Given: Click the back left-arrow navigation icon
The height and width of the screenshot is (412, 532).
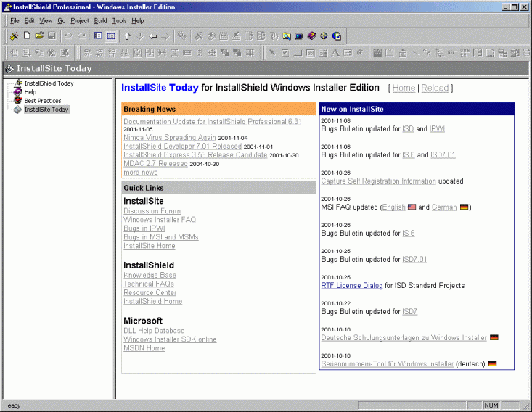Looking at the screenshot, I should pyautogui.click(x=152, y=36).
